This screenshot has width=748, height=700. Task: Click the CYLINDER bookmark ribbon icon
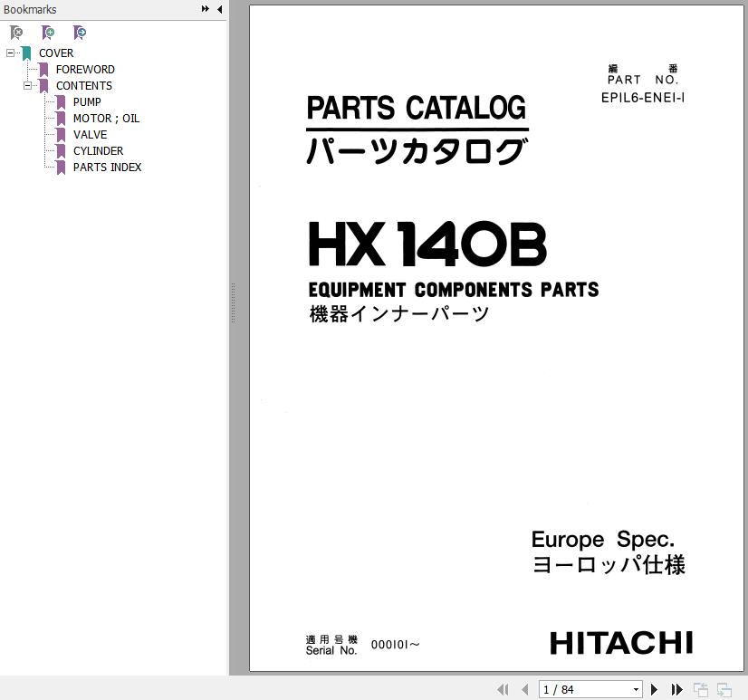coord(61,151)
